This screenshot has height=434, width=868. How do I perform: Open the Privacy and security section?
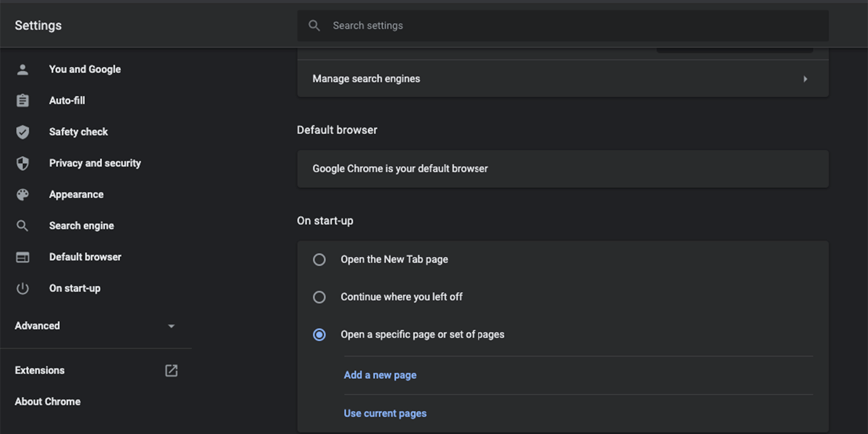coord(95,163)
